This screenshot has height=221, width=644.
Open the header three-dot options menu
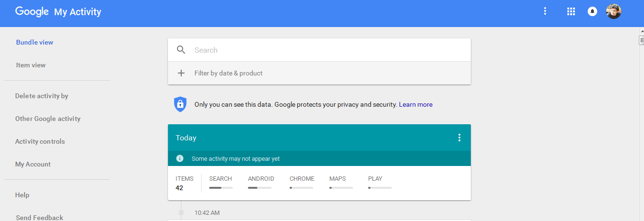coord(545,11)
